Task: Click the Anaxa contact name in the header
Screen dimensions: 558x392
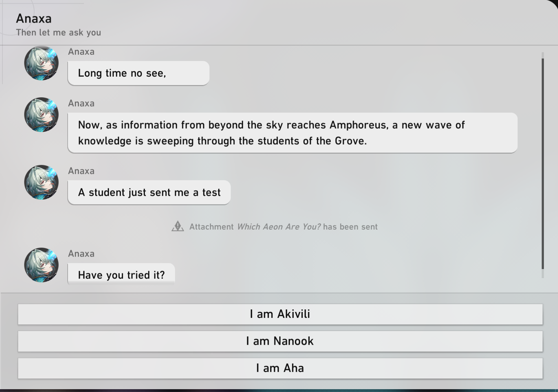Action: tap(34, 18)
